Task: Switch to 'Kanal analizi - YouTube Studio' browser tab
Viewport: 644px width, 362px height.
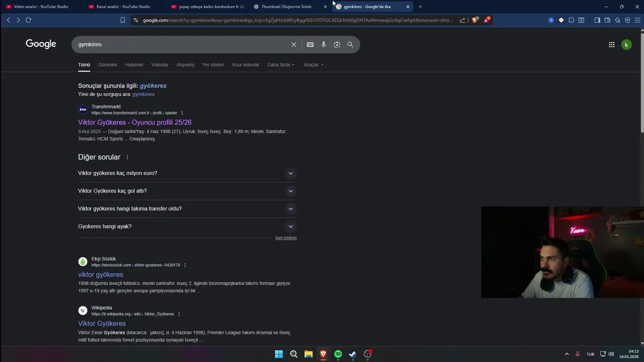Action: [124, 7]
